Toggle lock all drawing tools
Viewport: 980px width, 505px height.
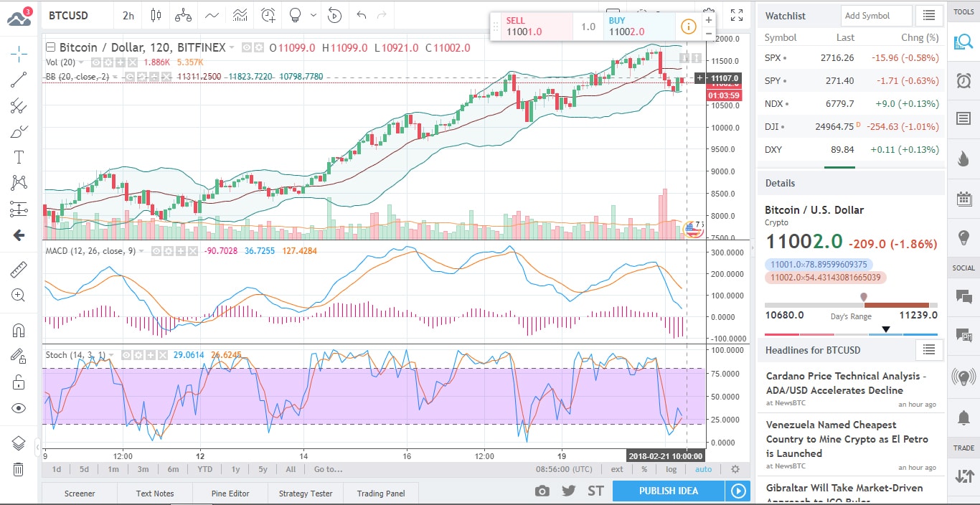click(19, 382)
